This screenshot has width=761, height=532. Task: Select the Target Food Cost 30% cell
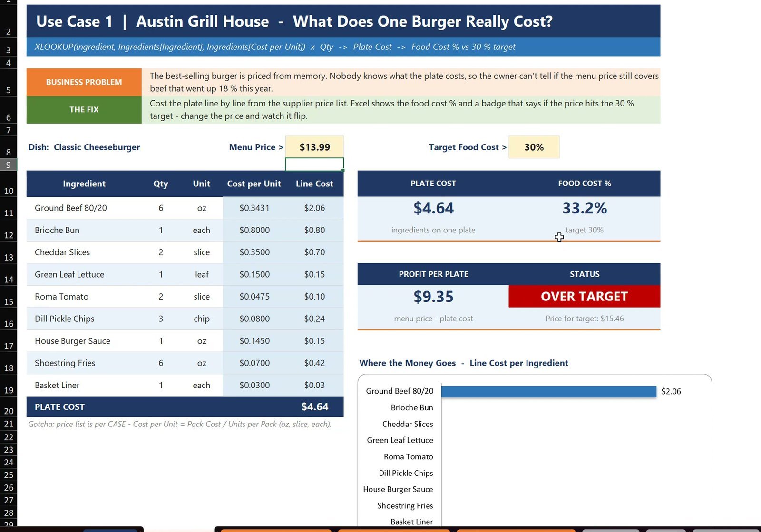click(534, 147)
